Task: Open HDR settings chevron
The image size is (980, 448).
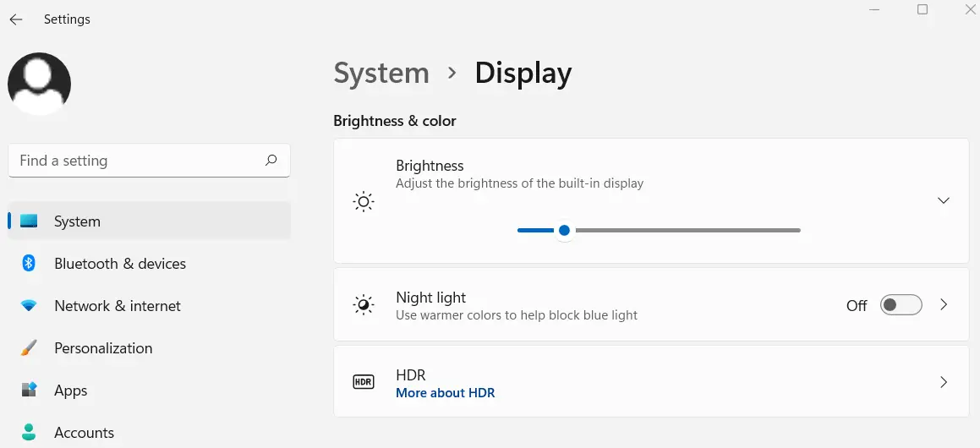Action: [944, 382]
